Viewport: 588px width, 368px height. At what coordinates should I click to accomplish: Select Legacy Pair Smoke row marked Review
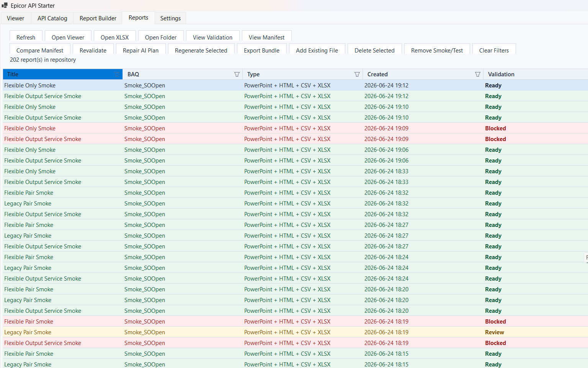pyautogui.click(x=296, y=332)
